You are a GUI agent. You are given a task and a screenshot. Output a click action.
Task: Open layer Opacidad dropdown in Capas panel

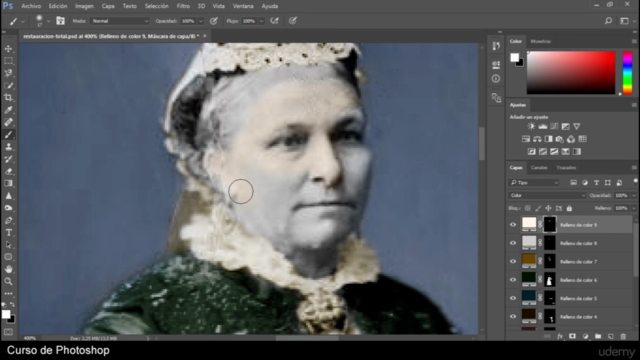[x=633, y=195]
